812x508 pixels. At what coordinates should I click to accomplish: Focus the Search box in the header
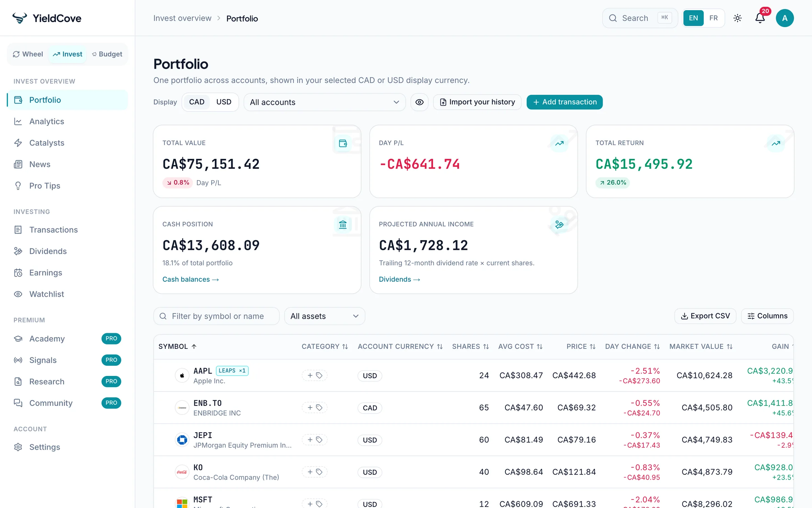tap(640, 18)
